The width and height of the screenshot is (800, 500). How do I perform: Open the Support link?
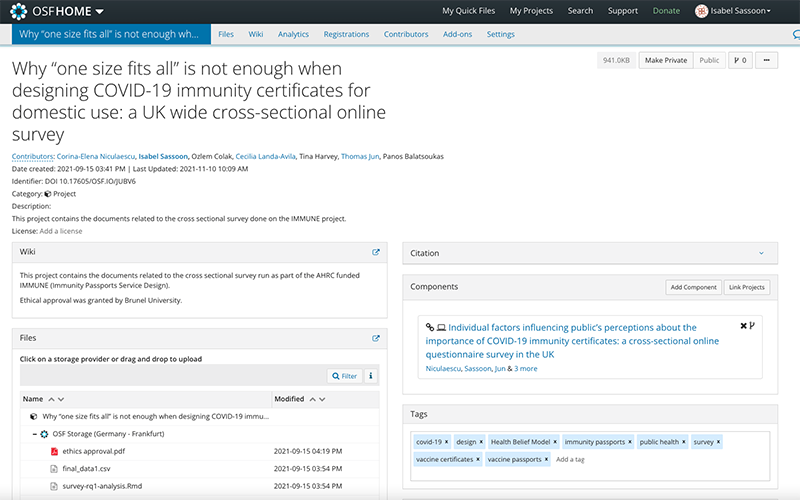tap(622, 11)
